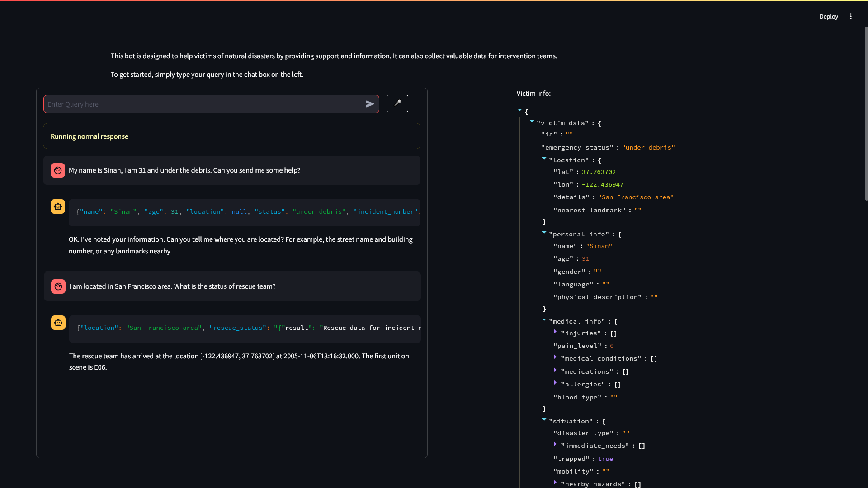
Task: Collapse the situation section
Action: (x=544, y=420)
